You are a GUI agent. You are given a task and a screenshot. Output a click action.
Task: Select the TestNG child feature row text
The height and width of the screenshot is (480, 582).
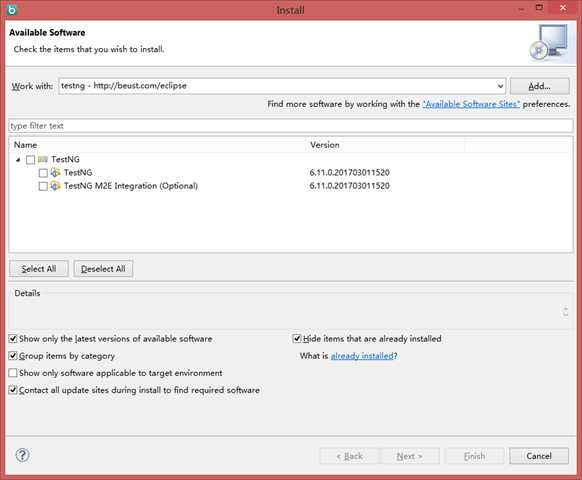pos(78,173)
